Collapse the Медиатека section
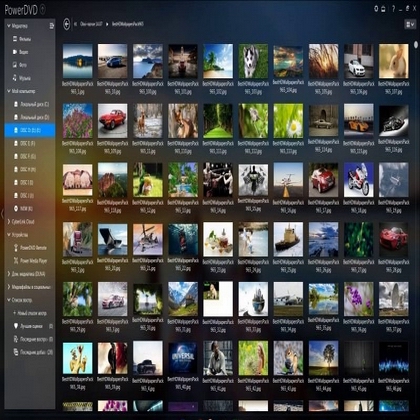Image resolution: width=420 pixels, height=420 pixels. click(9, 26)
